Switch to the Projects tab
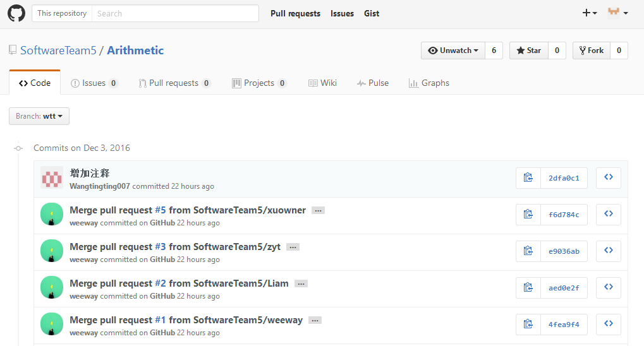The width and height of the screenshot is (644, 346). [x=260, y=83]
